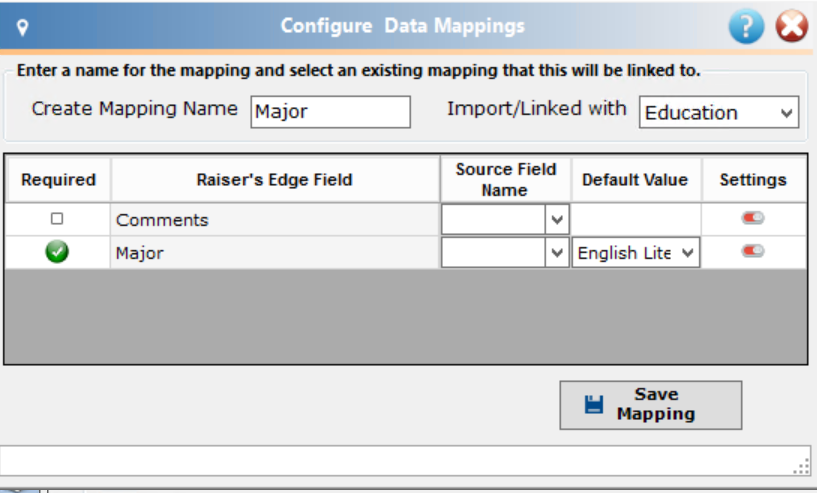Open the English Lite default value dropdown
The height and width of the screenshot is (493, 817).
point(636,253)
